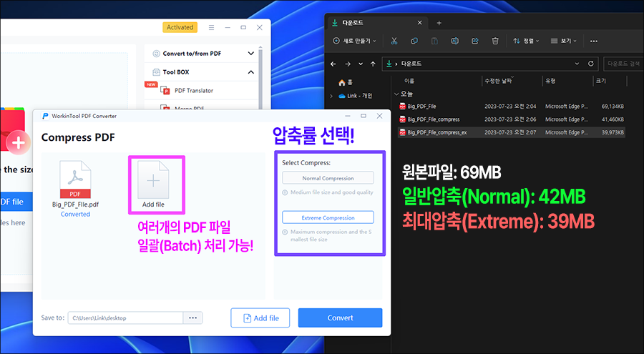This screenshot has height=354, width=644.
Task: Click the three-dots browse button after save path
Action: point(192,318)
